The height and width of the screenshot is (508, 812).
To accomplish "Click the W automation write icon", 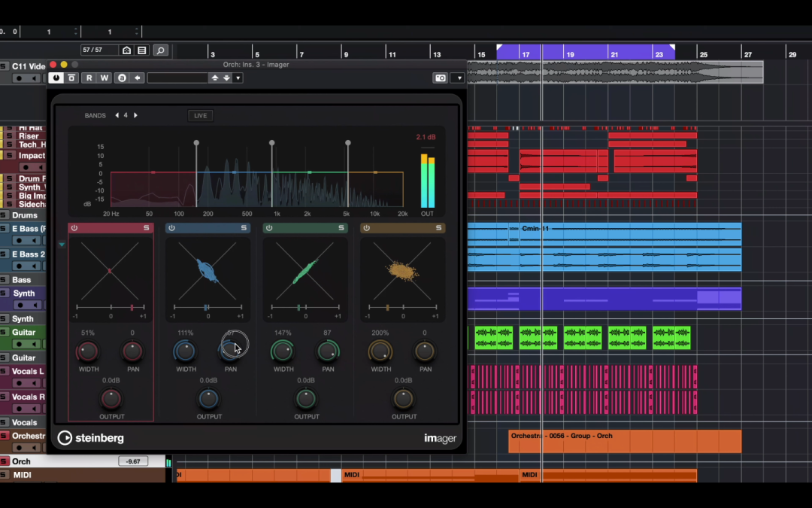I will (103, 78).
